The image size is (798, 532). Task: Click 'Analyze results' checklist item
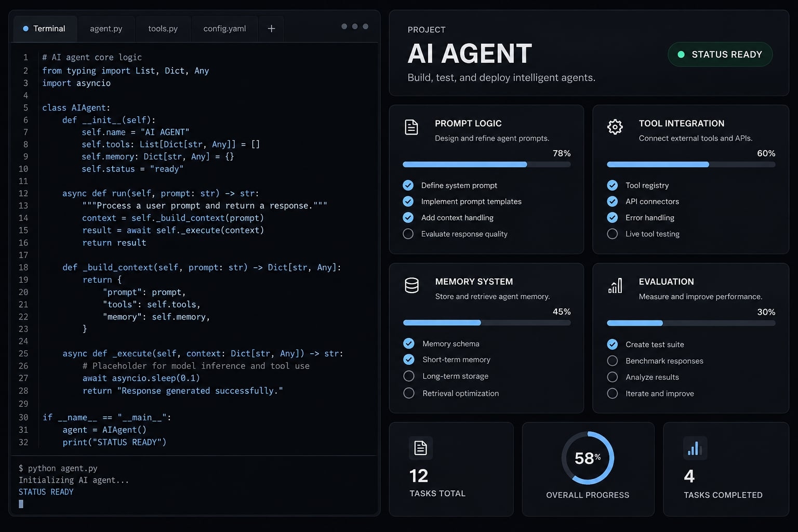click(x=652, y=377)
